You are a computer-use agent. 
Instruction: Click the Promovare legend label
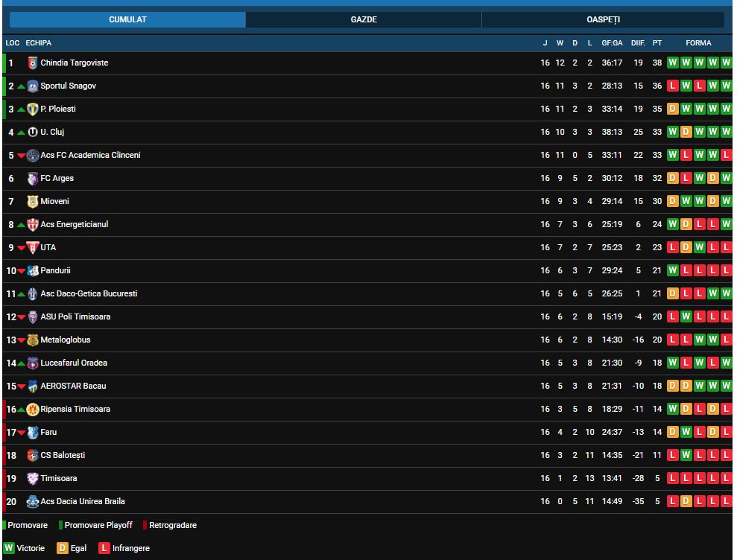[x=28, y=525]
